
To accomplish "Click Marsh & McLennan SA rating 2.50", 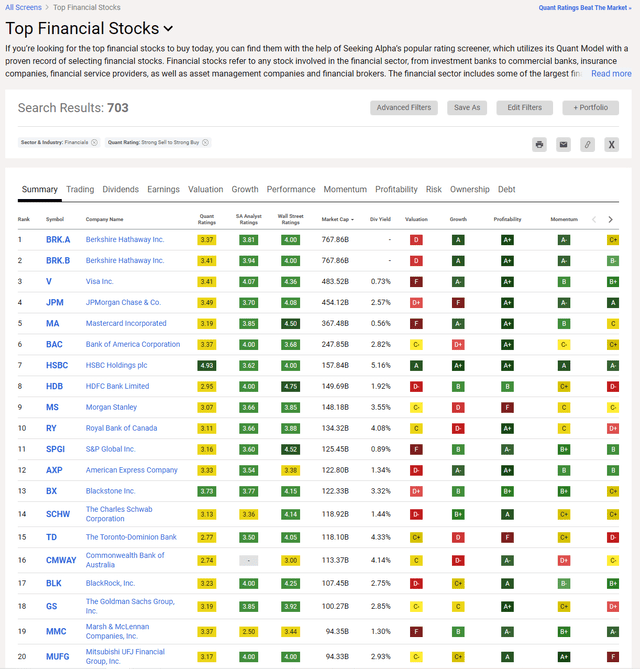I will point(248,632).
